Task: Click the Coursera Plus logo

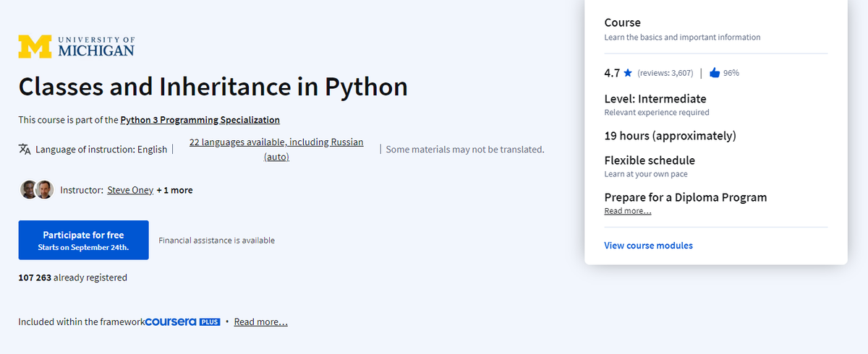Action: (x=182, y=321)
